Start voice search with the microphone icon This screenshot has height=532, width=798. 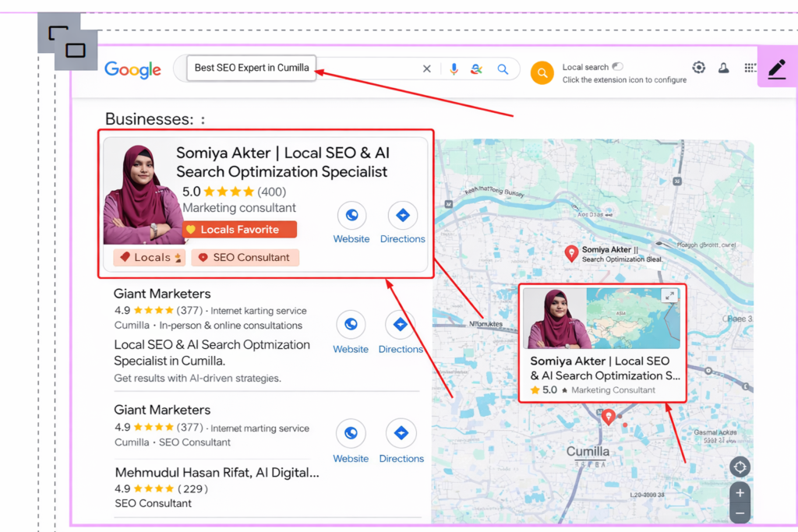(454, 69)
